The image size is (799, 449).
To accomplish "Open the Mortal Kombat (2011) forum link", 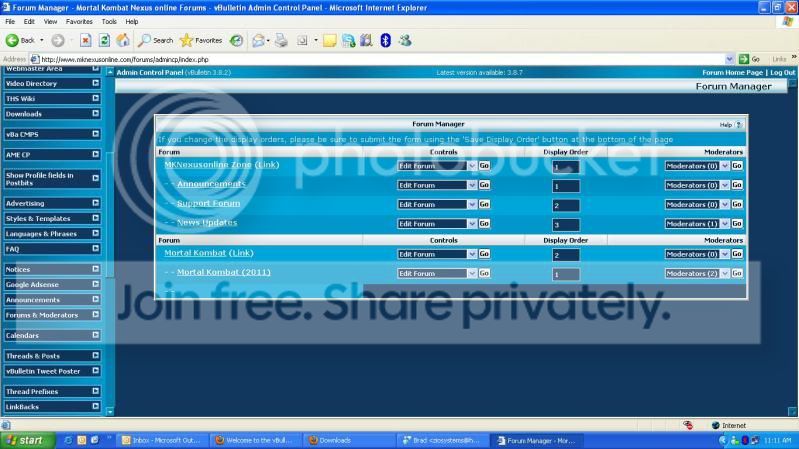I will click(224, 272).
